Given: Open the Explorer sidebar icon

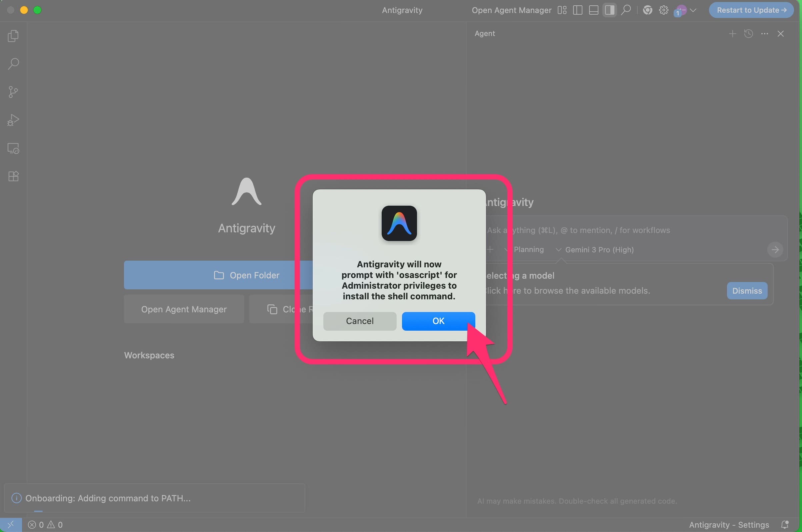Looking at the screenshot, I should click(x=13, y=36).
